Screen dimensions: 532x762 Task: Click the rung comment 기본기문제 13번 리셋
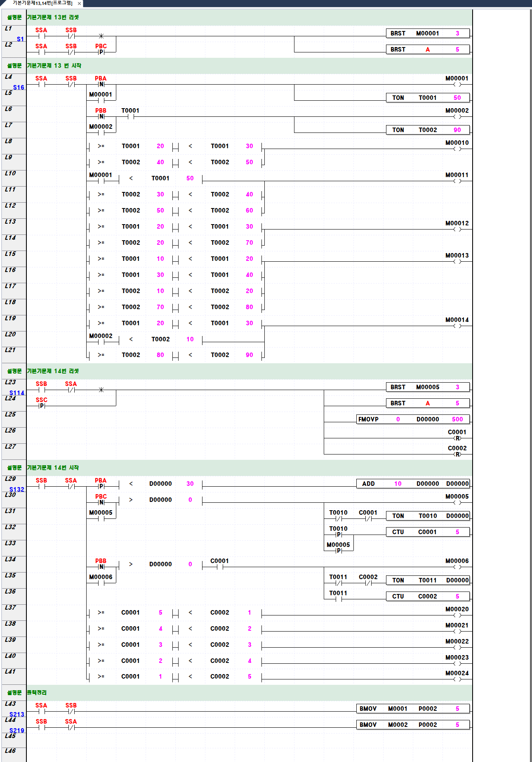pyautogui.click(x=53, y=17)
